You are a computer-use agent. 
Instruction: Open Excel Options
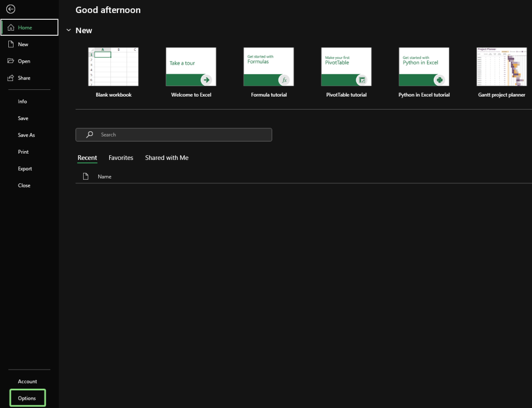pos(27,398)
